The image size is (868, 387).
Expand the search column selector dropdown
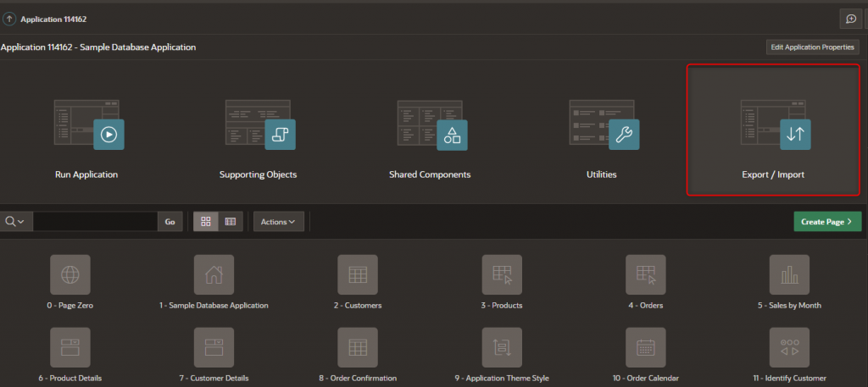tap(14, 222)
